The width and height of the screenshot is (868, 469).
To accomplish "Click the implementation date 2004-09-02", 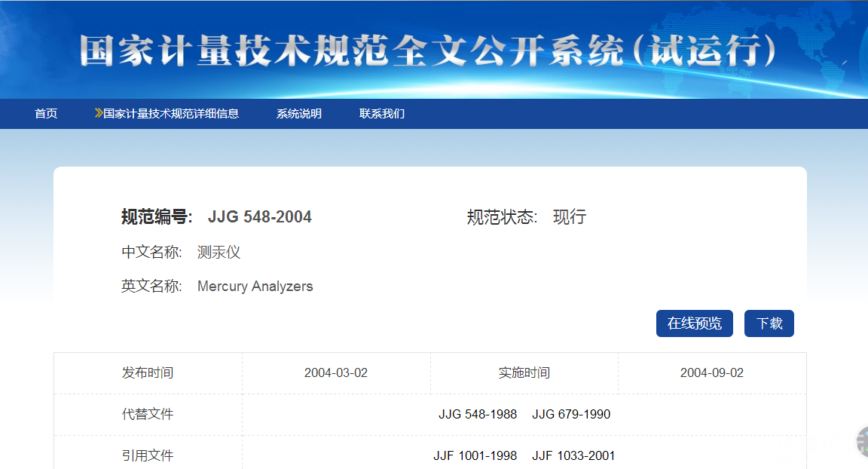I will (x=712, y=372).
